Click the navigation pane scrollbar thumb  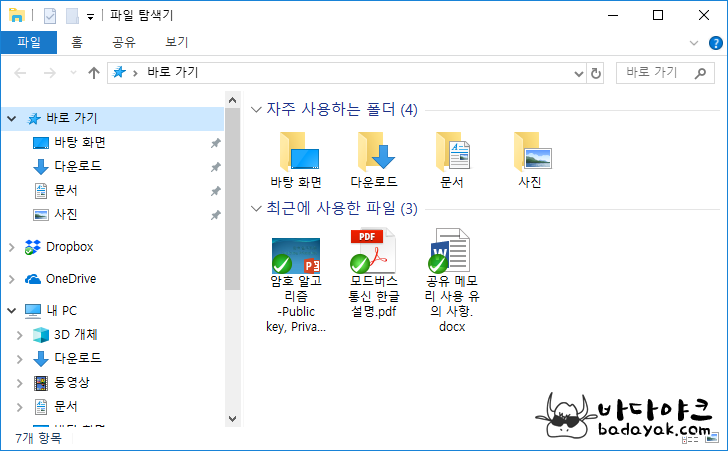pyautogui.click(x=233, y=199)
